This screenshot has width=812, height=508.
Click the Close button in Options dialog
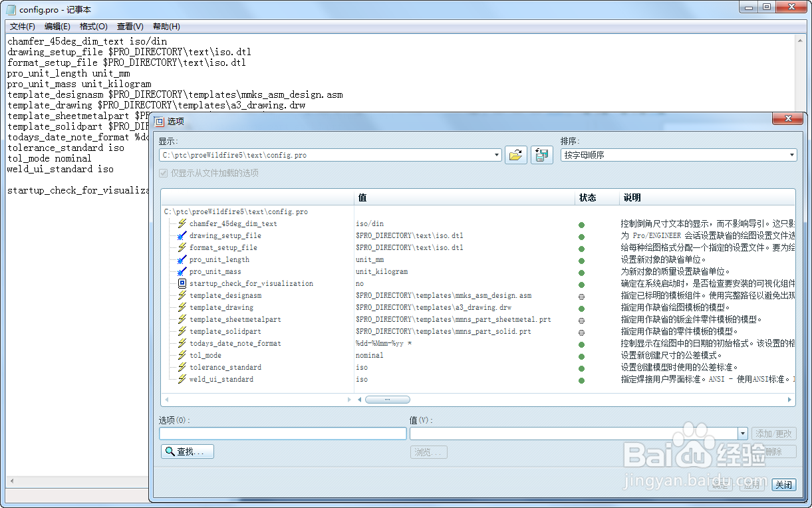click(783, 485)
